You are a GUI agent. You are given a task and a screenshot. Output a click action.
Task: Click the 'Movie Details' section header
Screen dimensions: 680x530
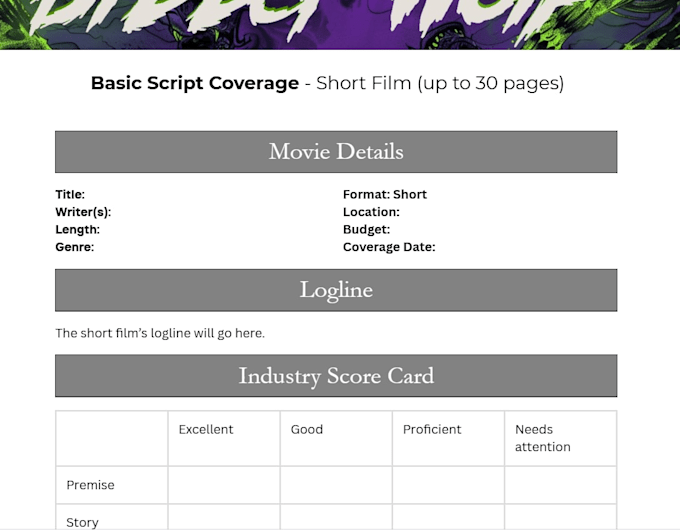pyautogui.click(x=336, y=152)
